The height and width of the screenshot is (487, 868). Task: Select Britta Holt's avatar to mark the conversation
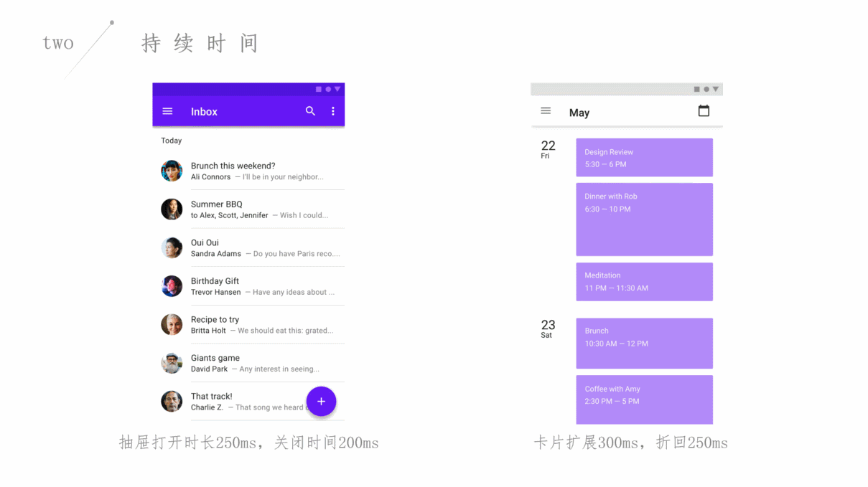(x=172, y=324)
